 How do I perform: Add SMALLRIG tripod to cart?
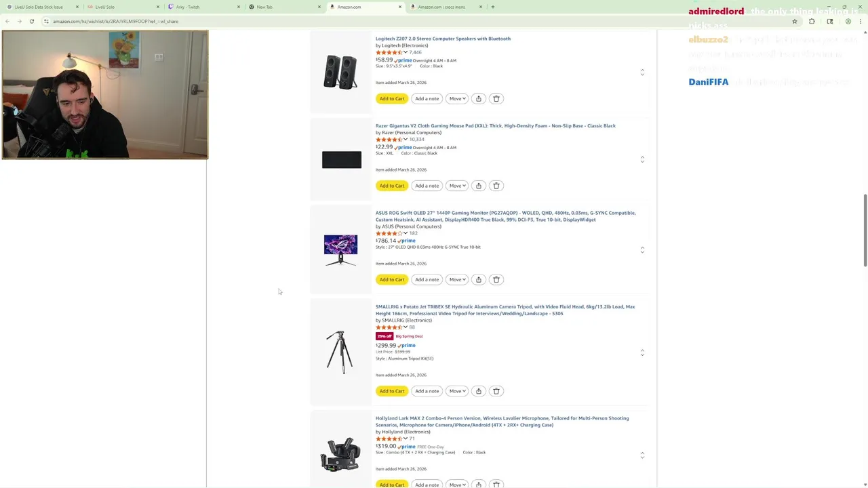click(x=392, y=391)
